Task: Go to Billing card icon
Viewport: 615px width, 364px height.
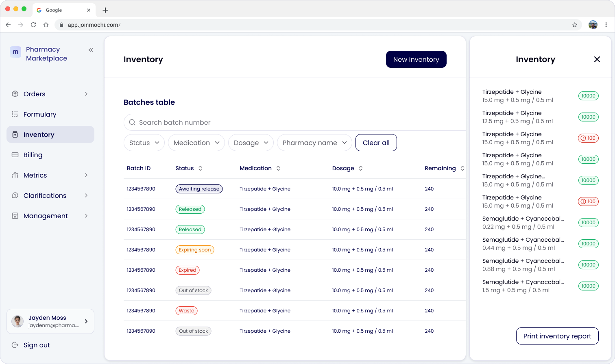Action: click(x=15, y=155)
